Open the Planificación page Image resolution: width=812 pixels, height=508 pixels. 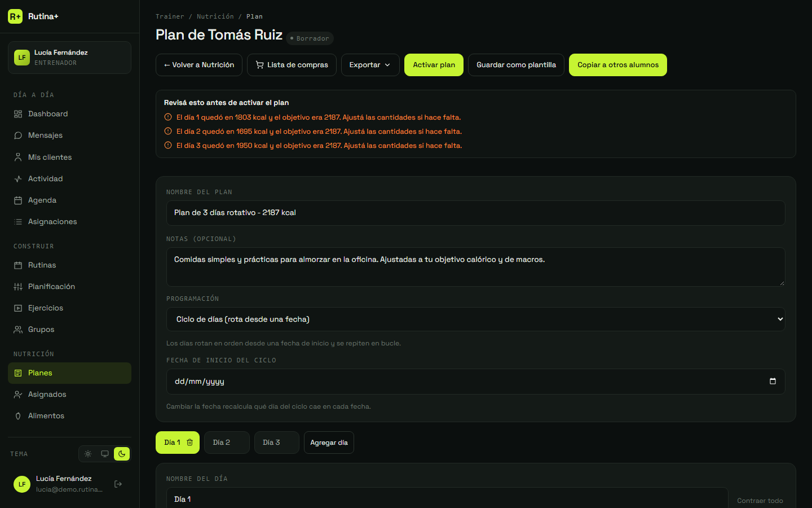69,287
